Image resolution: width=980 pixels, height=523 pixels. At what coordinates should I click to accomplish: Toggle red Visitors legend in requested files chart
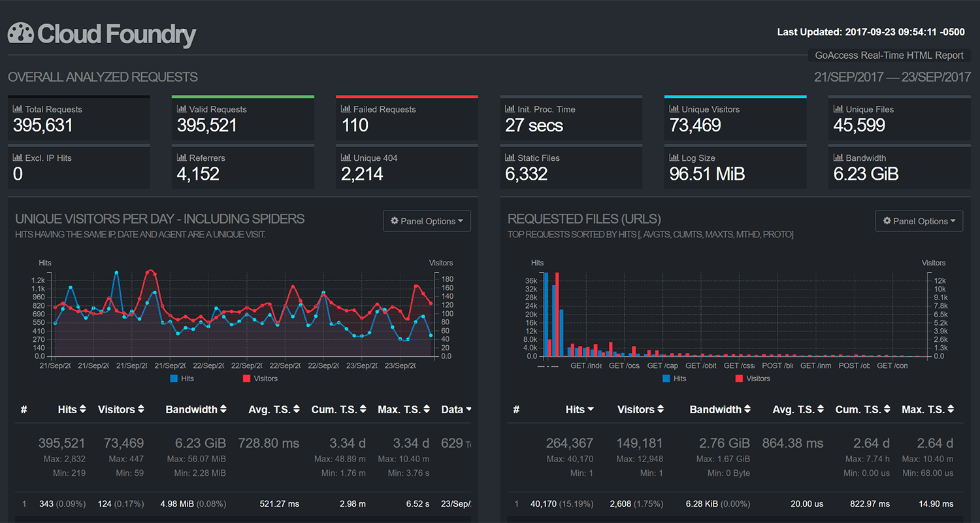(753, 379)
